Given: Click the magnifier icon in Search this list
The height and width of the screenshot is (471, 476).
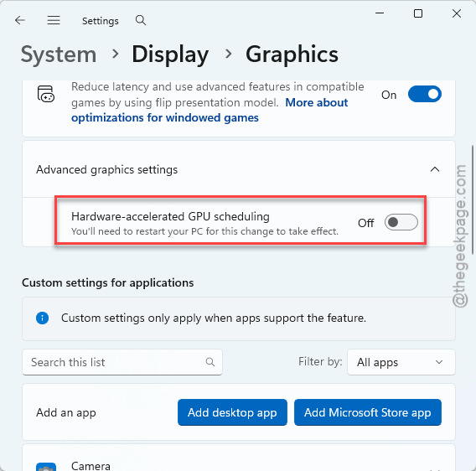Looking at the screenshot, I should click(x=210, y=362).
